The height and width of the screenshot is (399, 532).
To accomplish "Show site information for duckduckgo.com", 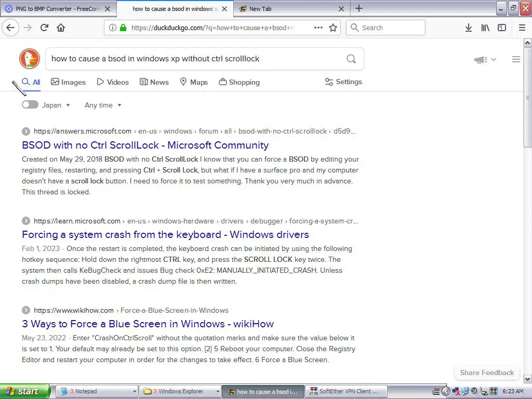I will (112, 28).
